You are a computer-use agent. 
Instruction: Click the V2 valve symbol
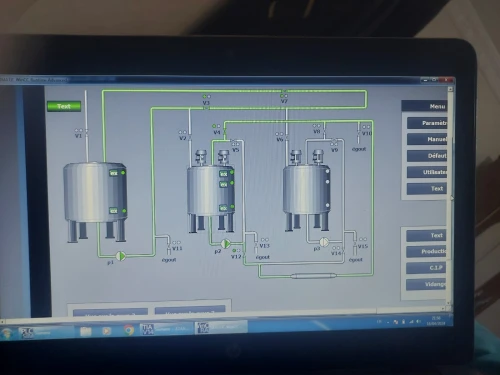point(190,136)
